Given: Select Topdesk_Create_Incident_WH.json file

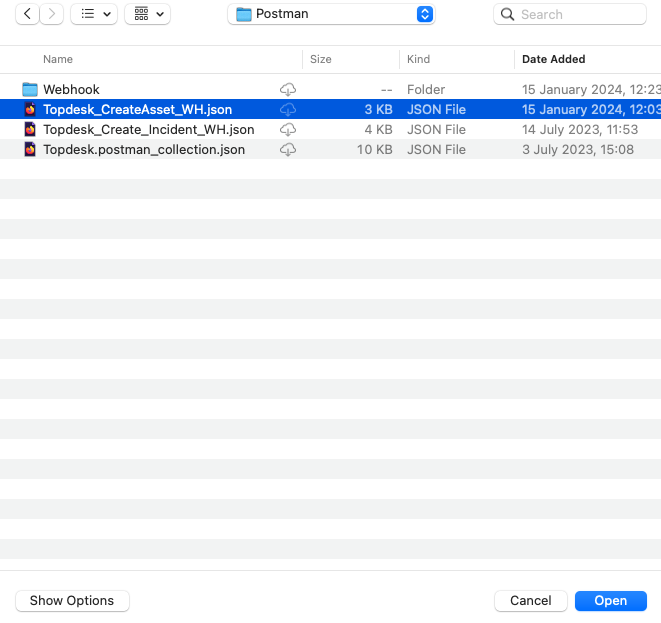Looking at the screenshot, I should point(330,129).
